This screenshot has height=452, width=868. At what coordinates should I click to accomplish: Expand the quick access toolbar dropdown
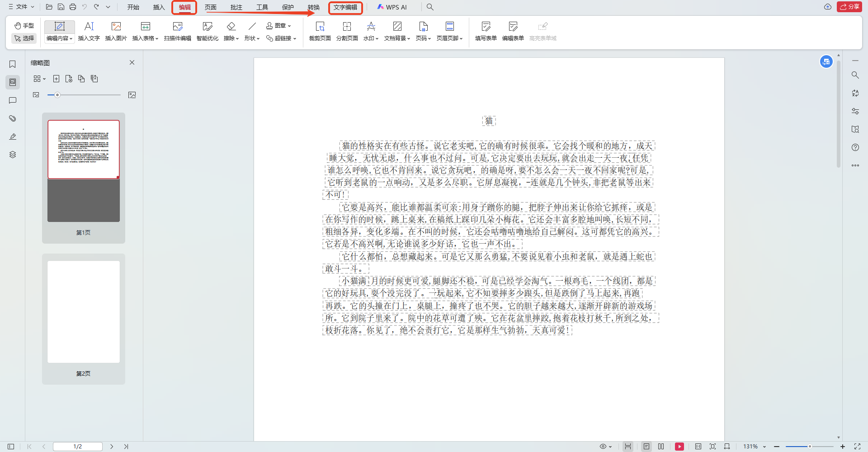pyautogui.click(x=108, y=7)
